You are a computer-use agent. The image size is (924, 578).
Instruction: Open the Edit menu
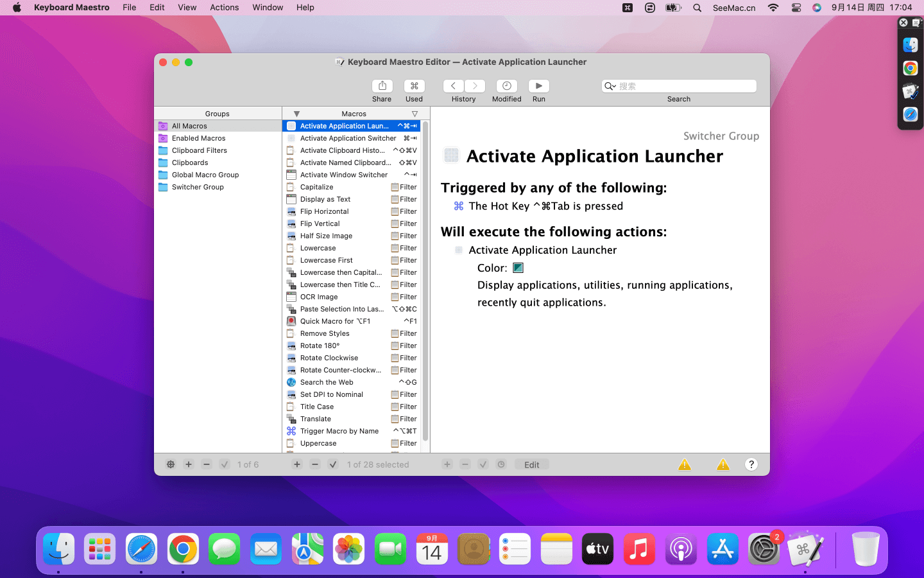(x=157, y=8)
